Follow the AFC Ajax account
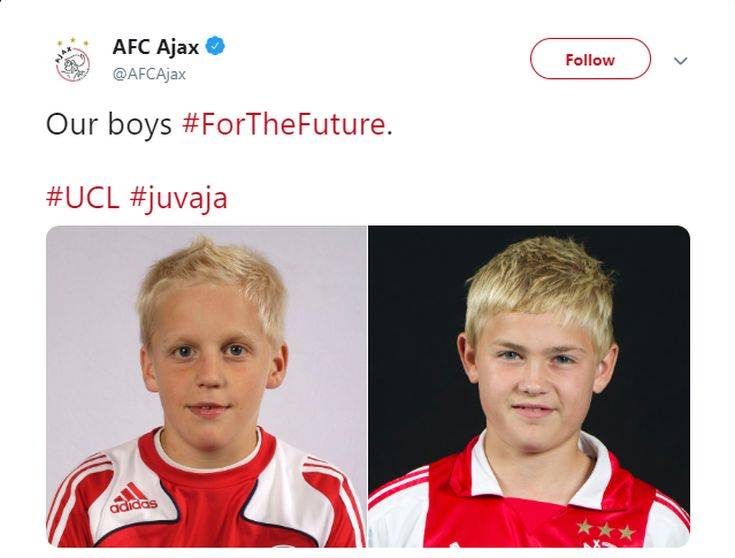 pyautogui.click(x=590, y=59)
